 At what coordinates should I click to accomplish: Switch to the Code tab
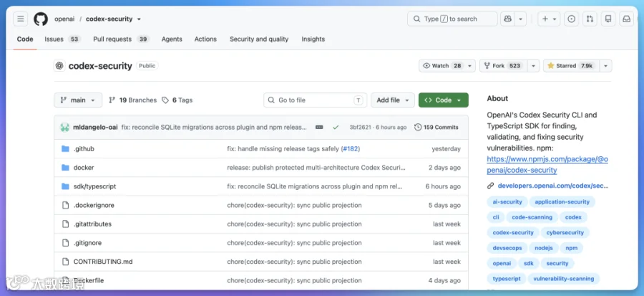click(x=25, y=39)
